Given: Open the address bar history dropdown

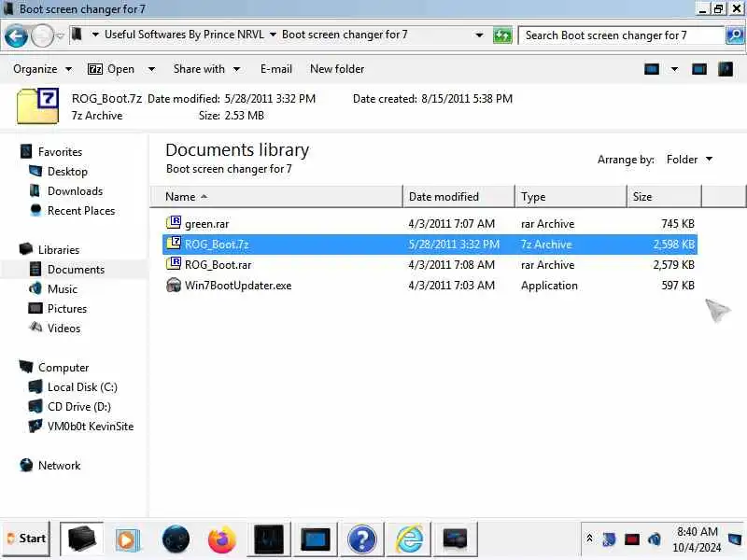Looking at the screenshot, I should click(479, 35).
